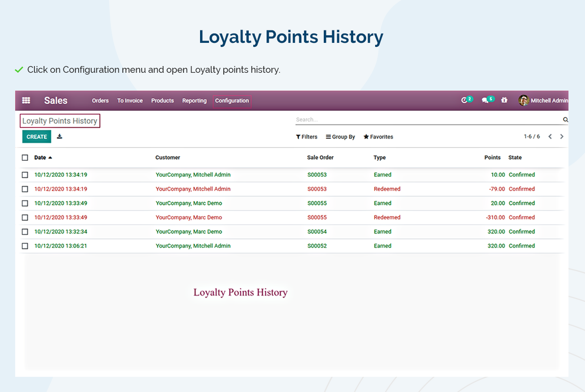Sort by the State column header
Viewport: 585px width, 392px height.
515,158
